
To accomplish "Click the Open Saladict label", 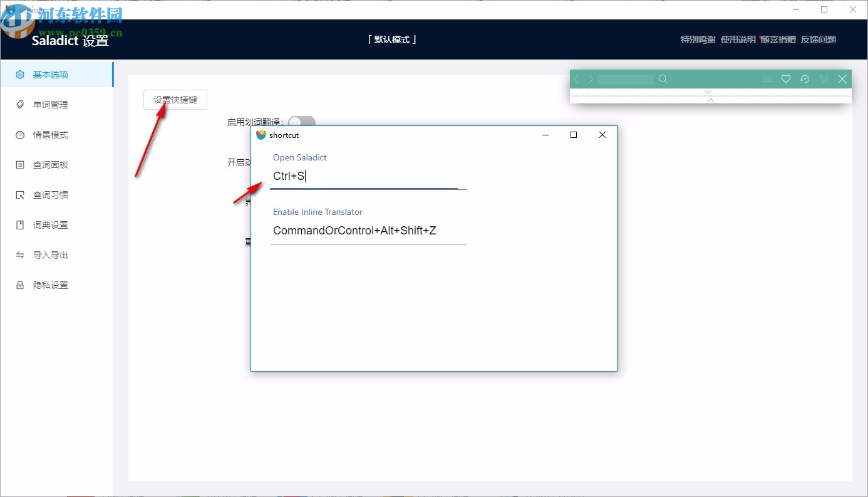I will coord(300,157).
